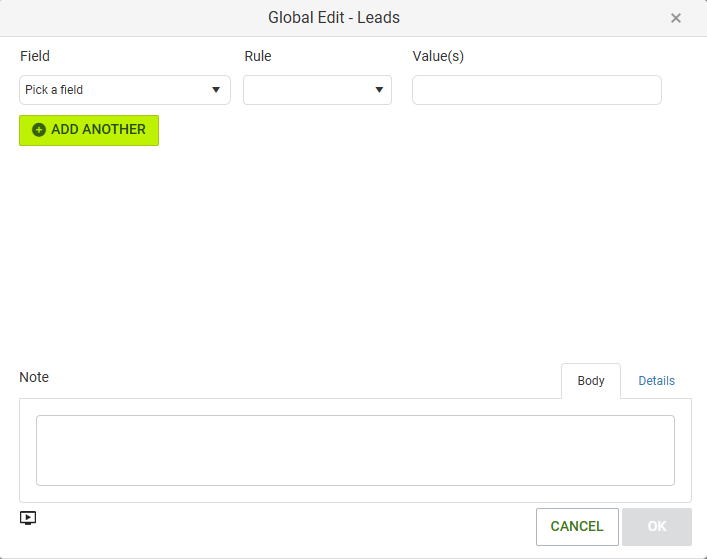Open the Rule dropdown arrow
Viewport: 707px width, 559px height.
[379, 90]
